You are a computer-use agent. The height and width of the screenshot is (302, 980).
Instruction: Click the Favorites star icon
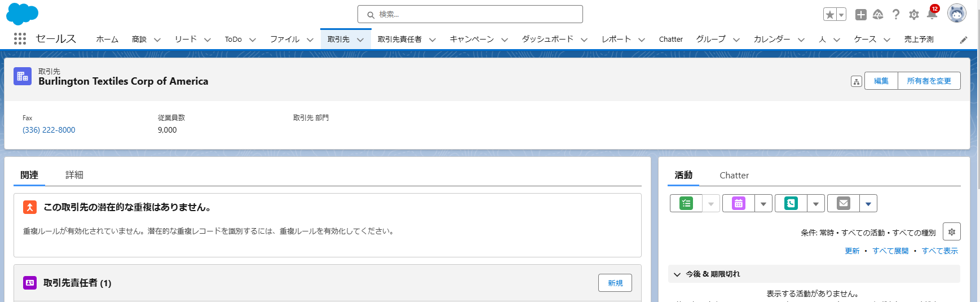[829, 15]
